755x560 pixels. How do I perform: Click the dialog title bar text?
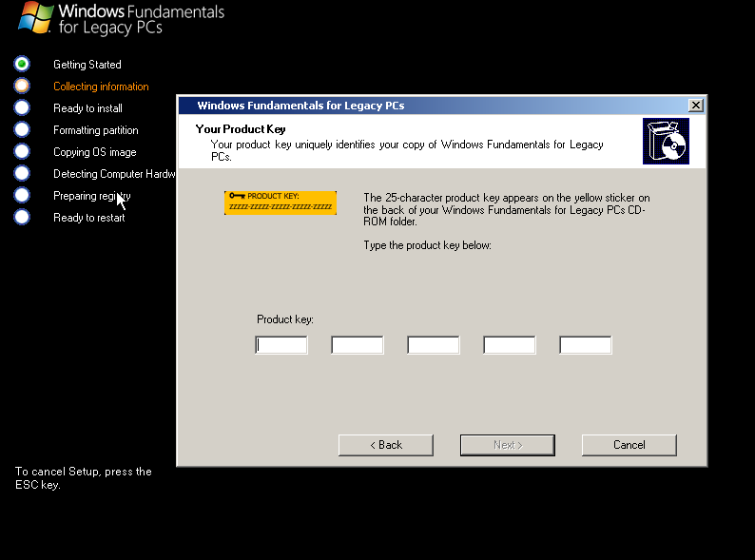[300, 106]
